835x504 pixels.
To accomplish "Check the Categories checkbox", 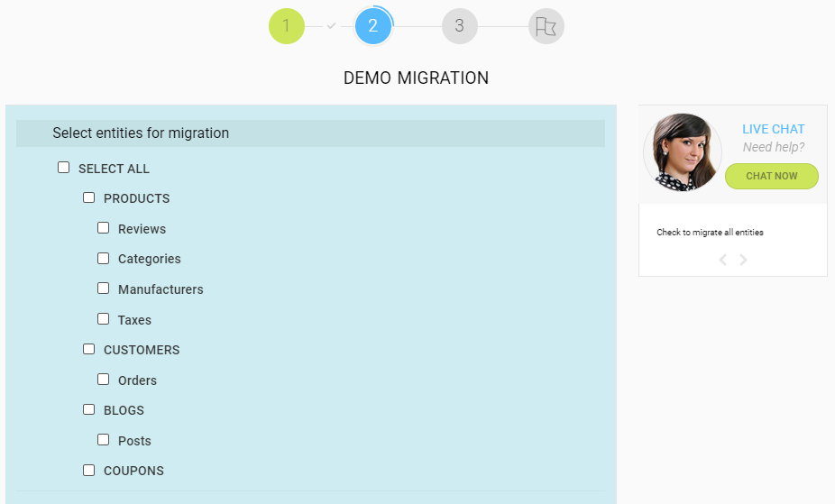I will [104, 258].
